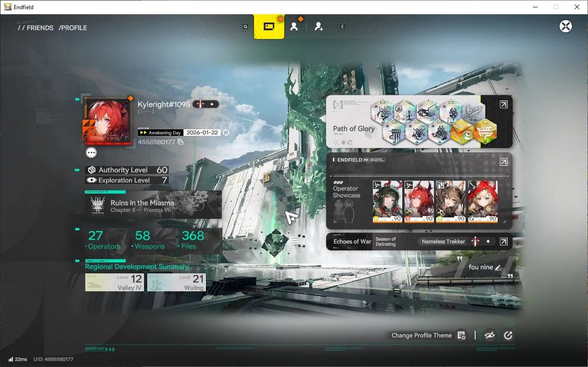Switch to the Friends list tab

[x=294, y=27]
